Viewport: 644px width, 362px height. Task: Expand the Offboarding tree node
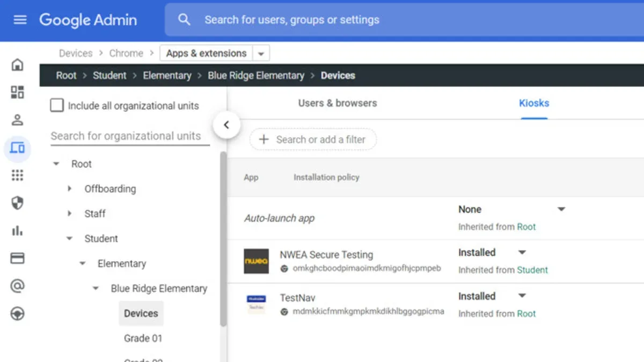pyautogui.click(x=69, y=189)
